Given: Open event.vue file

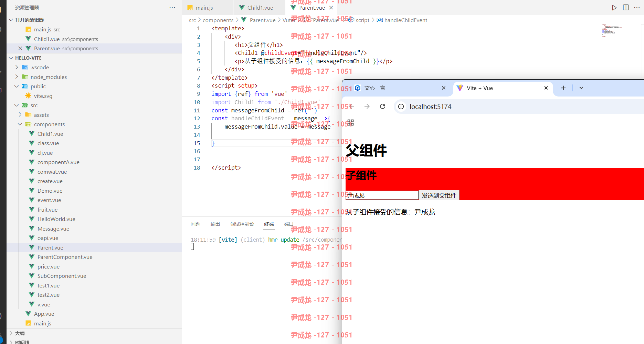Looking at the screenshot, I should point(49,200).
